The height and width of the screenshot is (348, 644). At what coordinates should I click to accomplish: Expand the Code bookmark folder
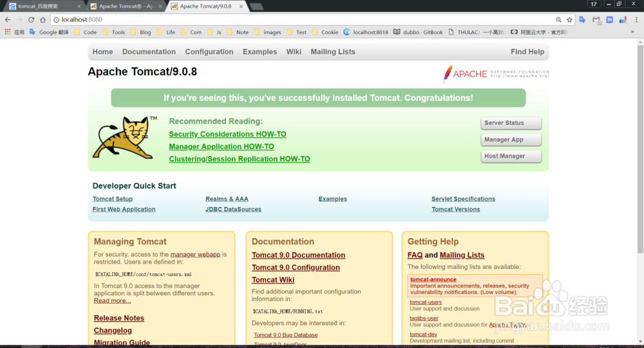point(86,32)
